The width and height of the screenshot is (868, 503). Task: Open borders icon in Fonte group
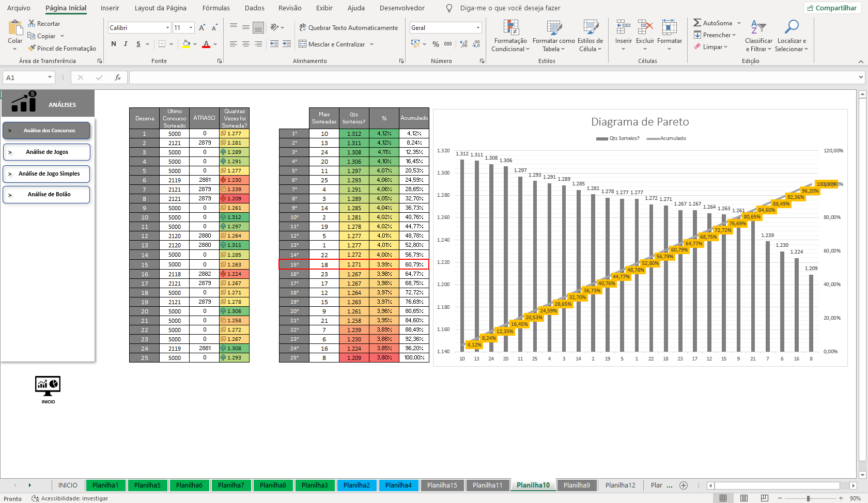tap(162, 44)
